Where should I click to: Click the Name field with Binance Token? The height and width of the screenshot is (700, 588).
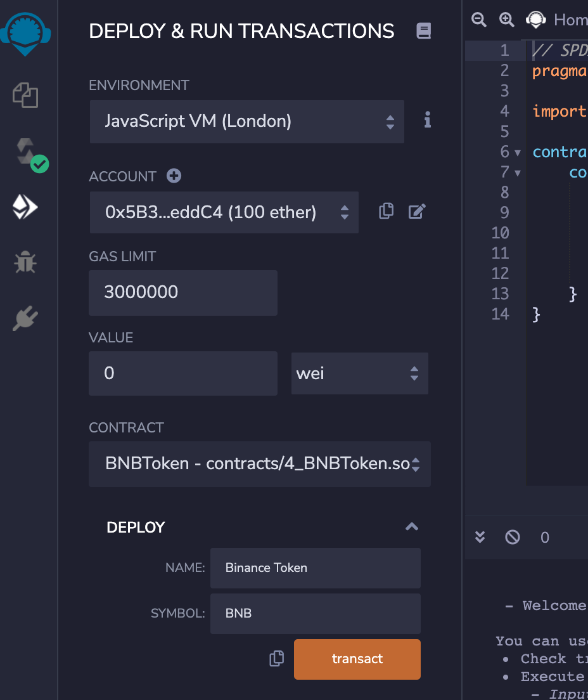click(316, 568)
